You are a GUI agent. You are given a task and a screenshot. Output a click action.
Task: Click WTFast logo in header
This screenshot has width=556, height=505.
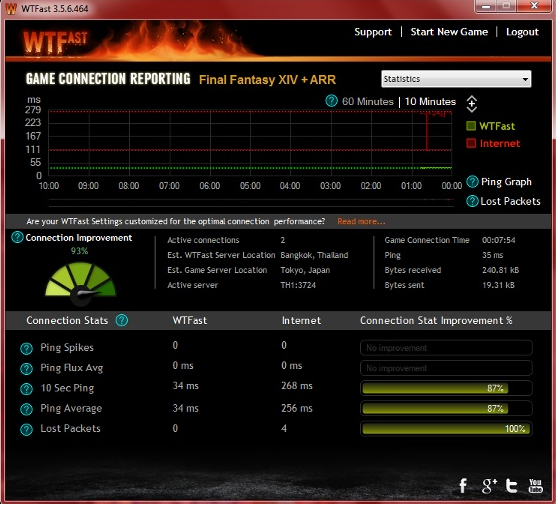pyautogui.click(x=55, y=43)
